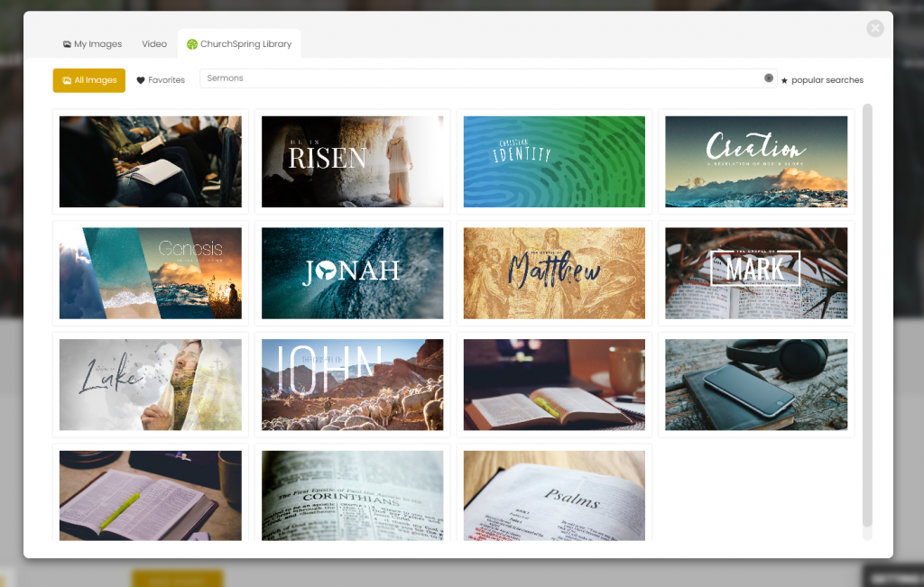The image size is (924, 587).
Task: Open the Video tab
Action: 154,44
